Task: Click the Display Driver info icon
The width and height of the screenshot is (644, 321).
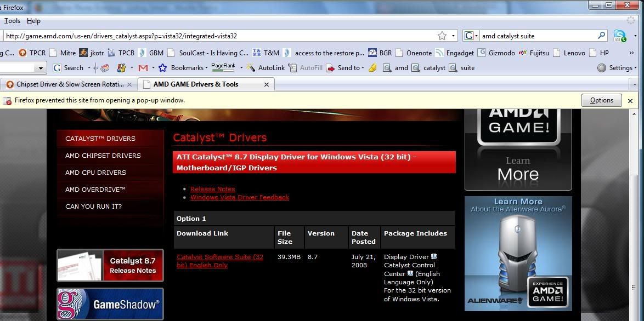Action: tap(434, 257)
